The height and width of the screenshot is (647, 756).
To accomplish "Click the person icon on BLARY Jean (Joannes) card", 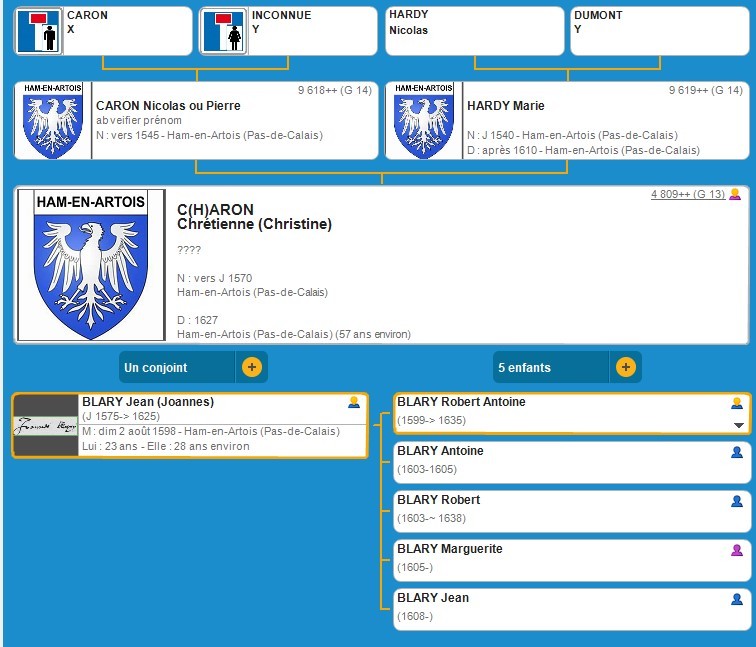I will [353, 403].
